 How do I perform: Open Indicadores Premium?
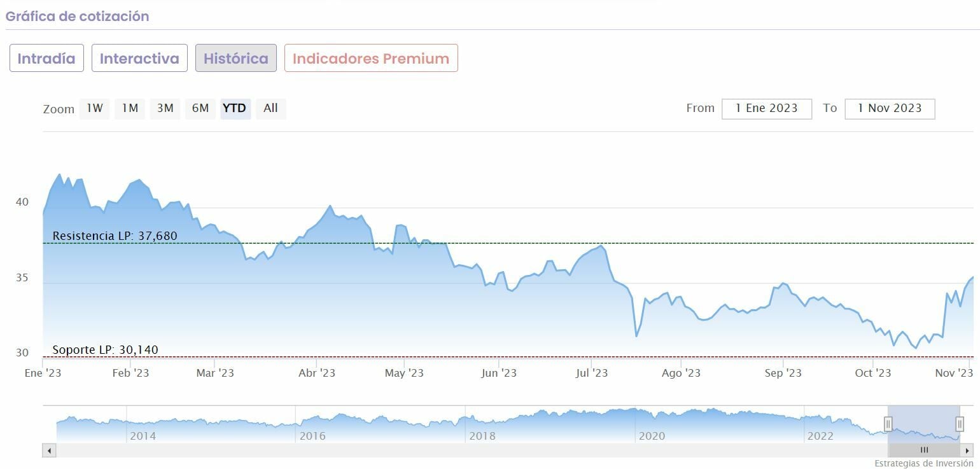coord(371,59)
